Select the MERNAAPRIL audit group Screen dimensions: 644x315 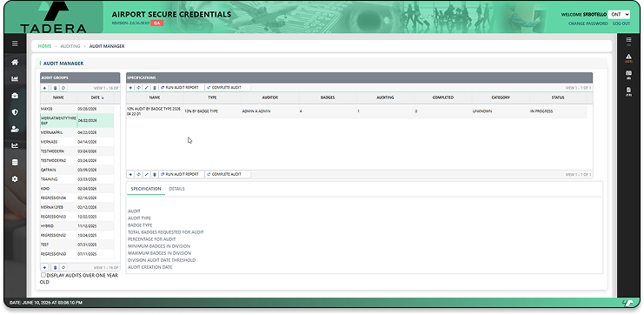[76, 133]
